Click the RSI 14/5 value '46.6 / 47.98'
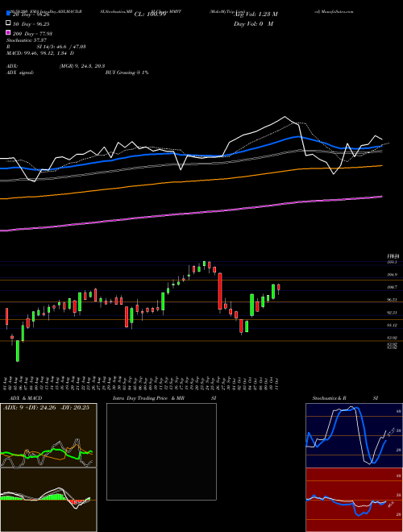 70,47
